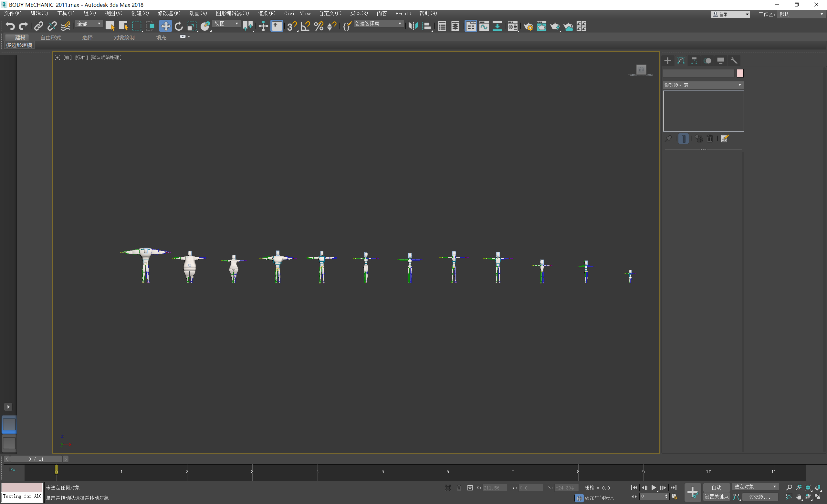Open the Key Filters button

pyautogui.click(x=759, y=497)
